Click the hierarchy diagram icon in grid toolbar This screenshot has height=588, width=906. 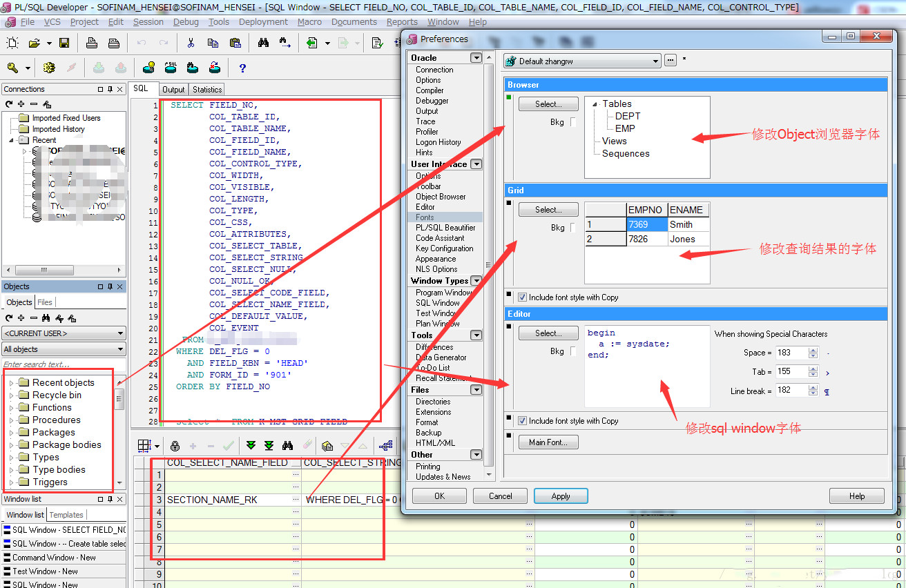(x=387, y=446)
